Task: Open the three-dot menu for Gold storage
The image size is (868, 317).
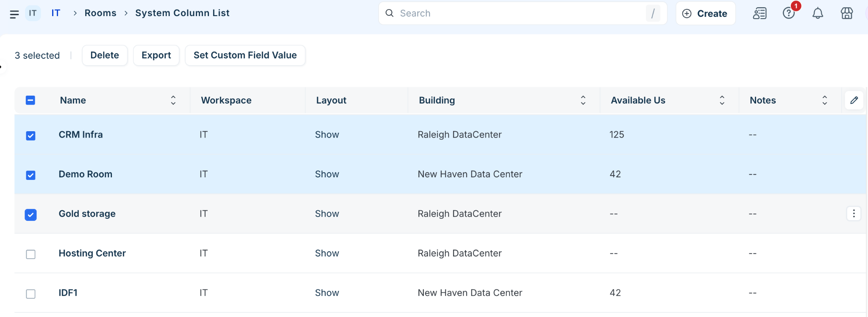Action: [854, 214]
